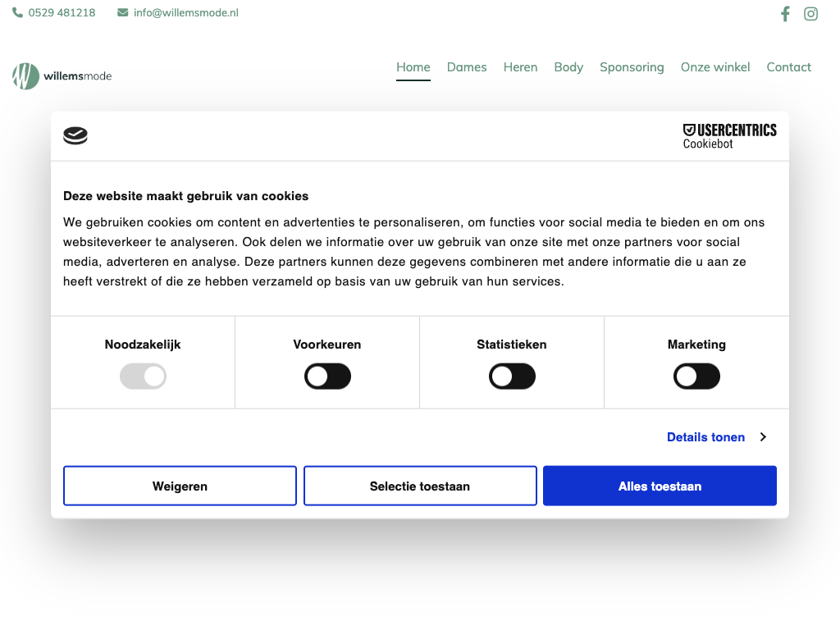Choose Selectie toestaan button
This screenshot has height=630, width=840.
click(420, 486)
